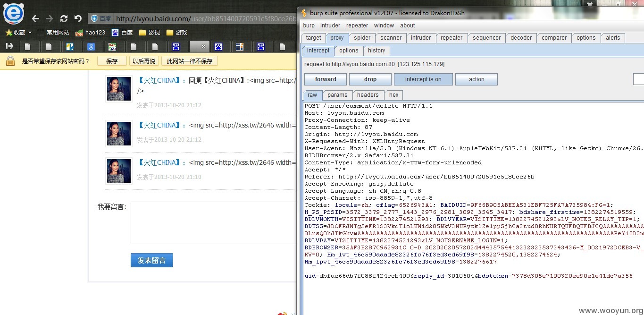Click the 此网站一律不保存 button
The image size is (644, 315).
190,61
